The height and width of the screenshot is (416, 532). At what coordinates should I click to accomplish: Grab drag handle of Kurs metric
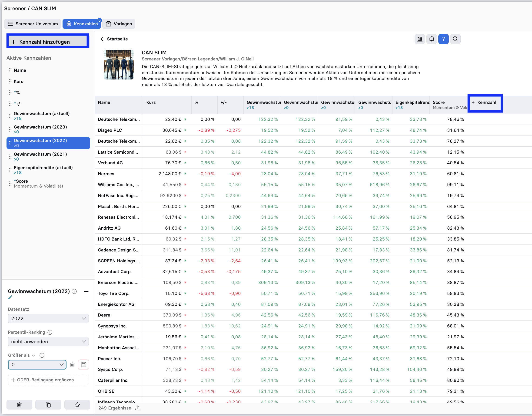tap(10, 81)
